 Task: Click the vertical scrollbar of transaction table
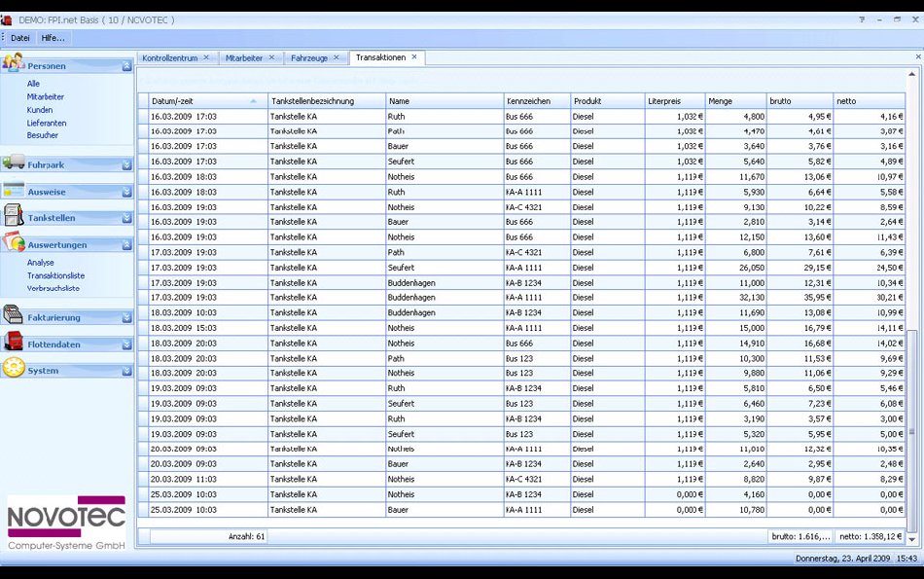911,428
